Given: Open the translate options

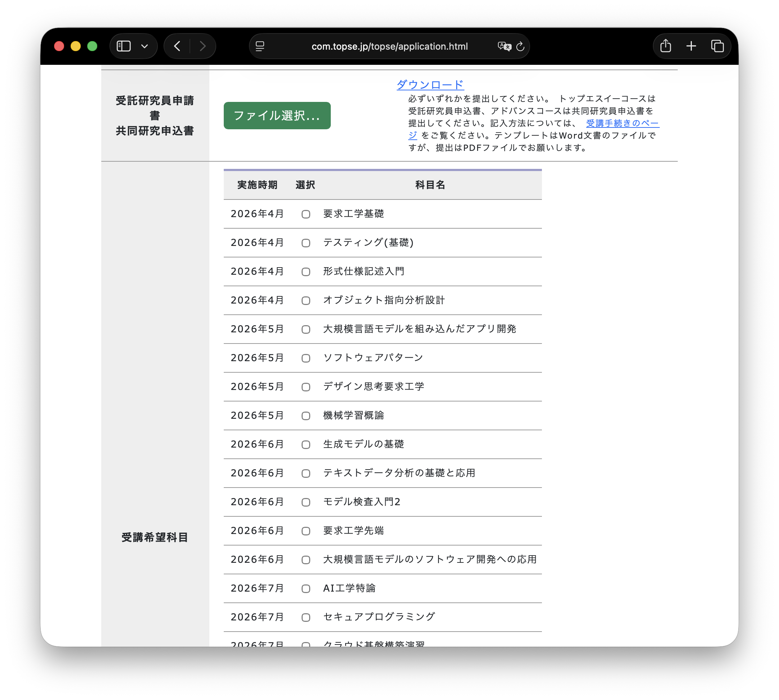Looking at the screenshot, I should (x=504, y=46).
